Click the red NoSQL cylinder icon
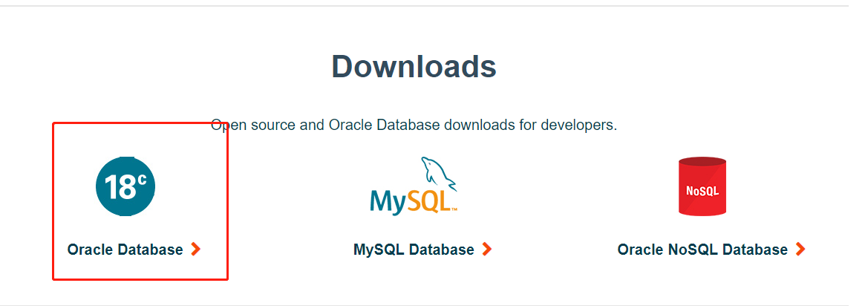The height and width of the screenshot is (306, 868). click(702, 186)
